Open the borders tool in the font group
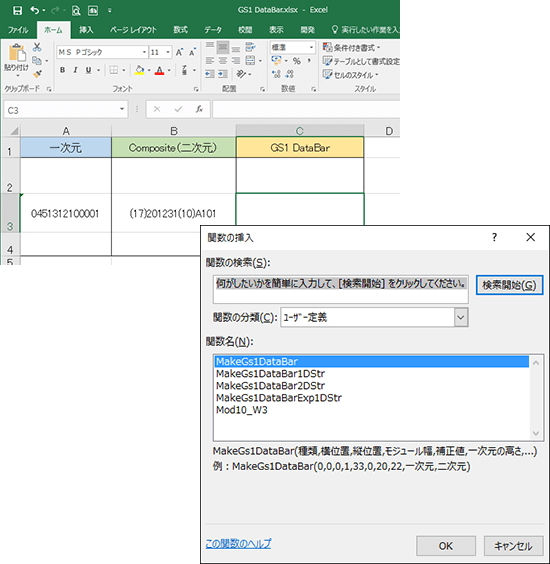This screenshot has width=550, height=564. tap(114, 70)
